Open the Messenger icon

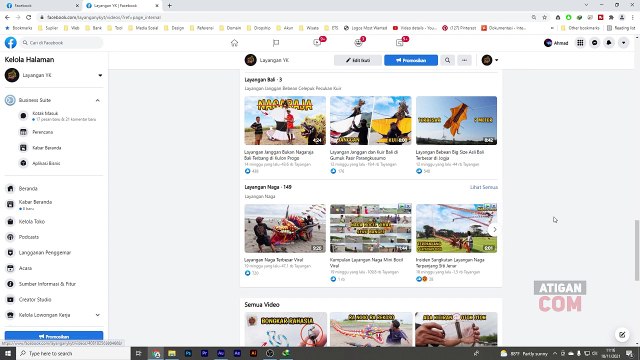(595, 43)
